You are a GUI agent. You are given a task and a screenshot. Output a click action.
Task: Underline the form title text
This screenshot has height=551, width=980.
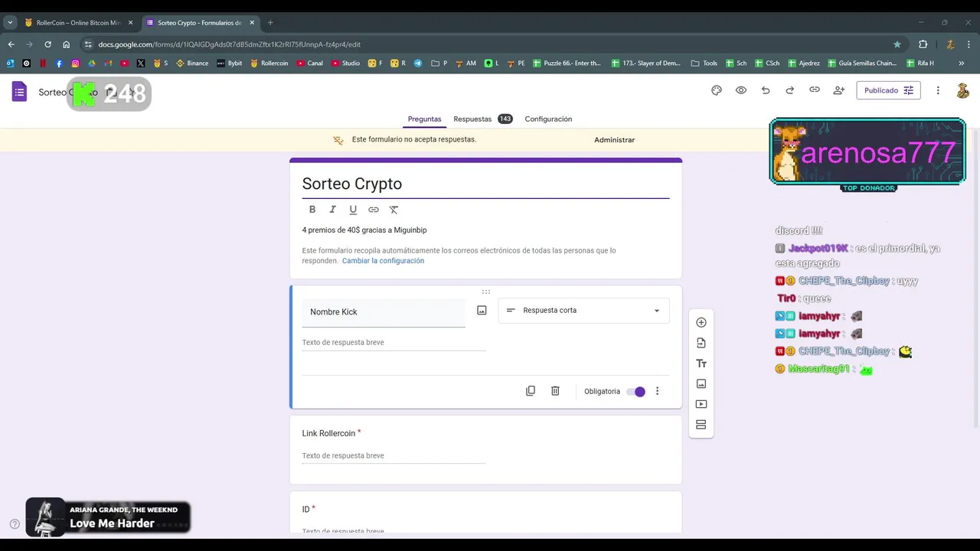(x=353, y=210)
